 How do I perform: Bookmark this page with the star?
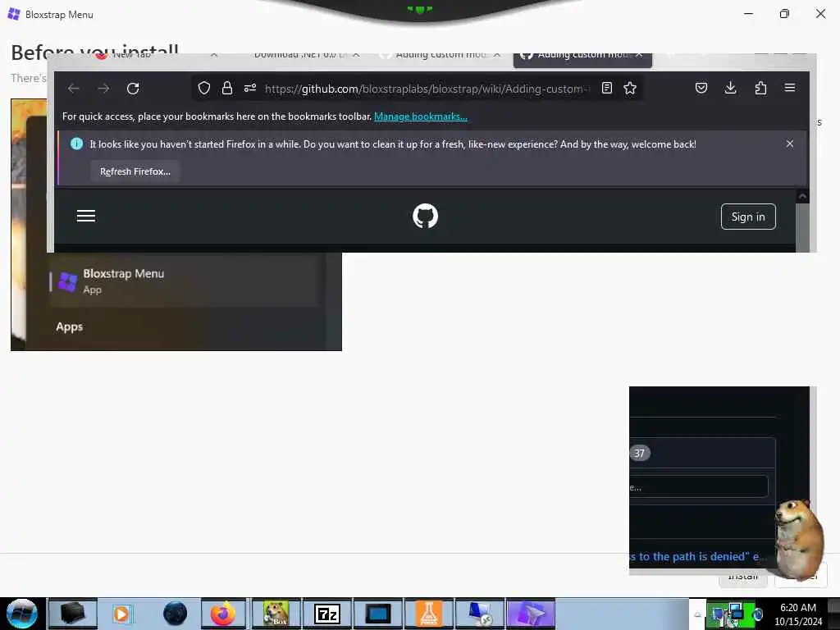pos(630,88)
